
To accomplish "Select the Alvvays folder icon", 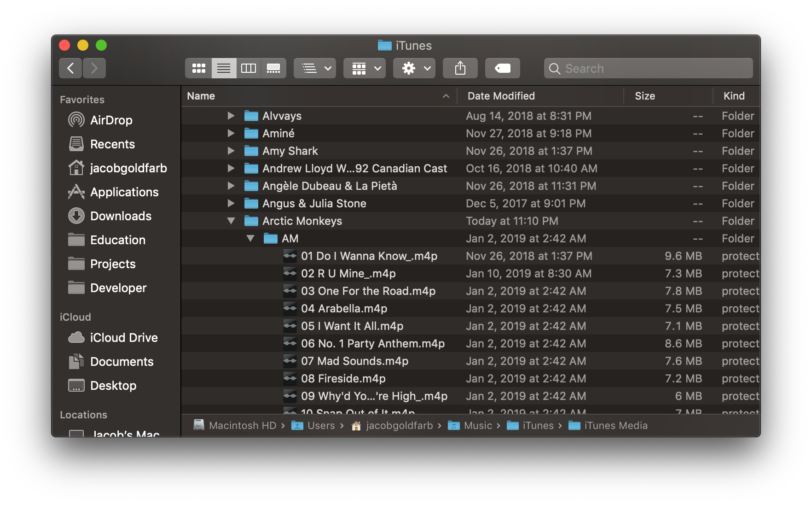I will coord(251,116).
